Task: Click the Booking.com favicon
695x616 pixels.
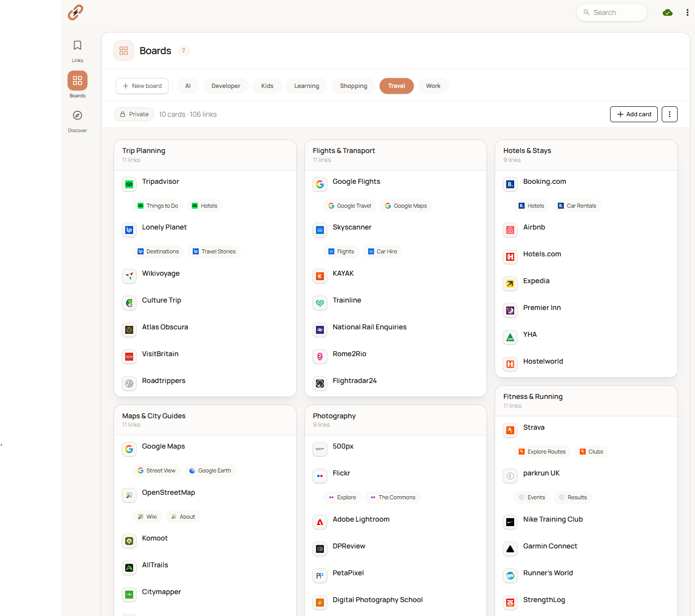Action: (x=510, y=184)
